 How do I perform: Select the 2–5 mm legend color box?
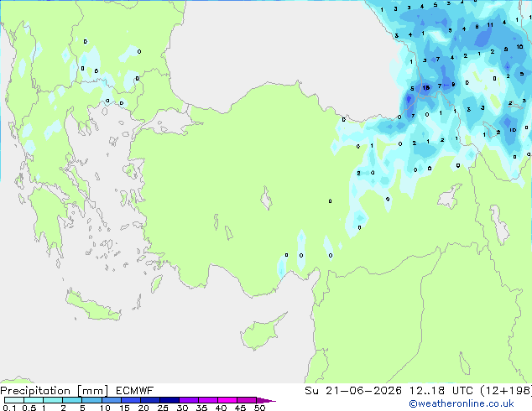[72, 400]
